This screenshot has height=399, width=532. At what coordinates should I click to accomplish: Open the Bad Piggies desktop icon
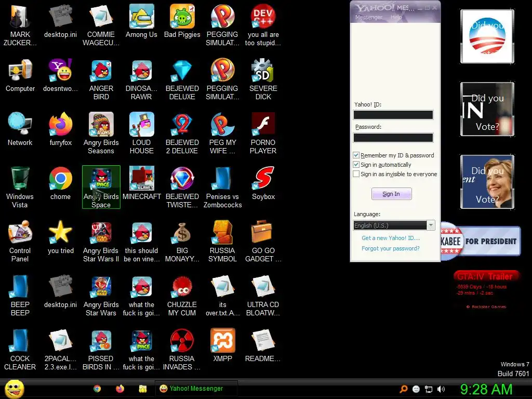pyautogui.click(x=182, y=21)
